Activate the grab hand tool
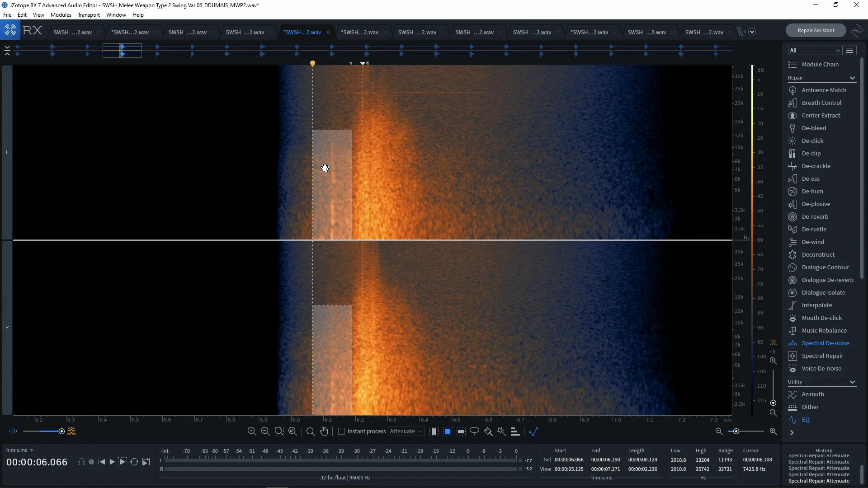Screen dimensions: 868x488 tap(325, 432)
